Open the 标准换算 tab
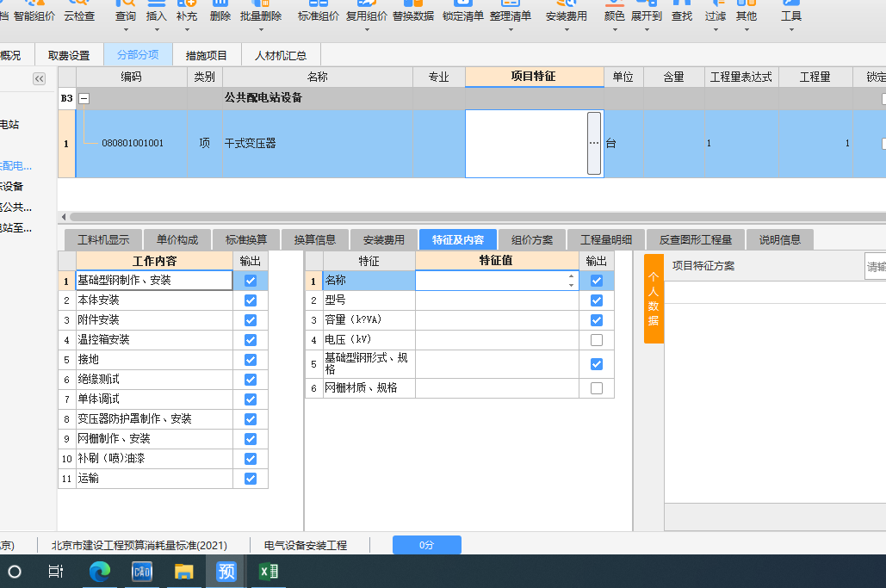 (246, 240)
